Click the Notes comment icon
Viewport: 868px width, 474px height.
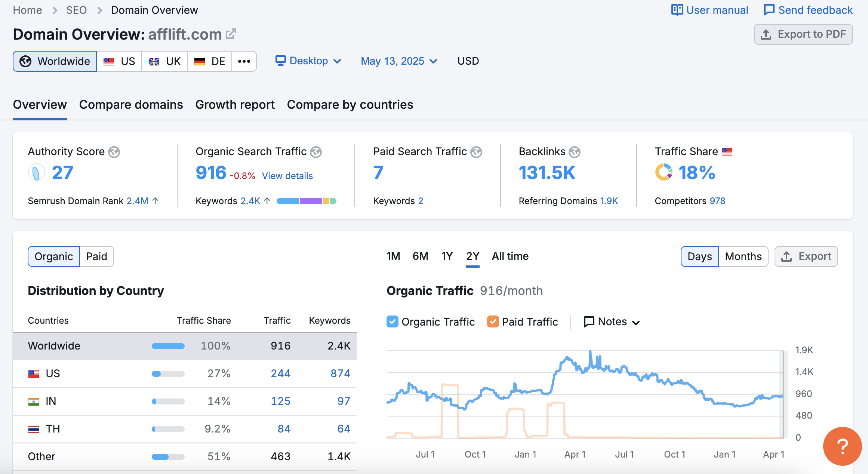tap(589, 321)
